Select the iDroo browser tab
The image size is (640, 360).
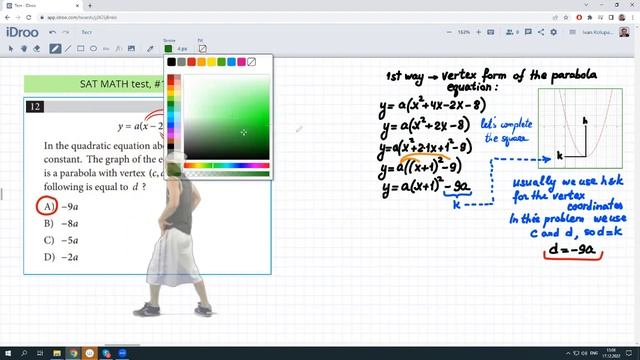[43, 6]
